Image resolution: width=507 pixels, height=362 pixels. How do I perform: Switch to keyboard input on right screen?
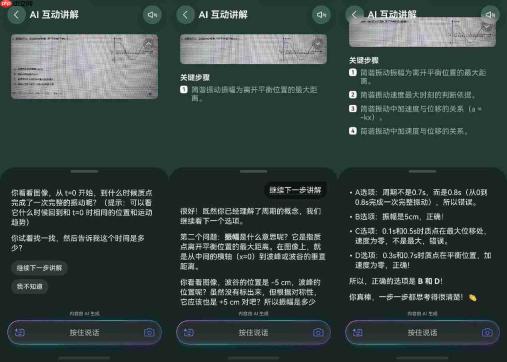click(358, 332)
